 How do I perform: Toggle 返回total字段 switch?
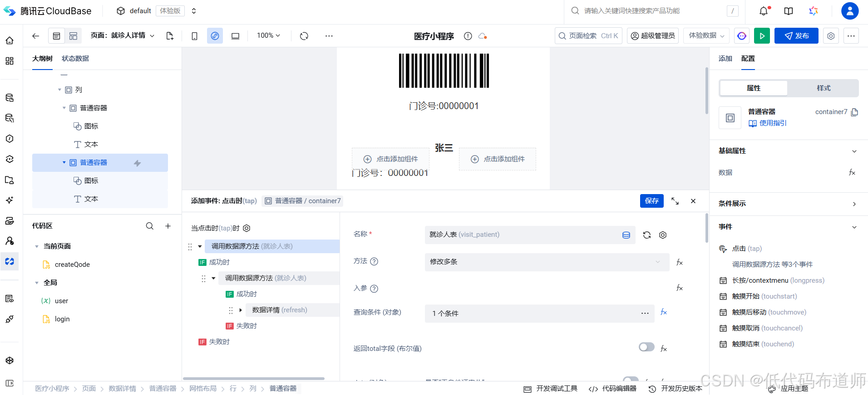[646, 347]
